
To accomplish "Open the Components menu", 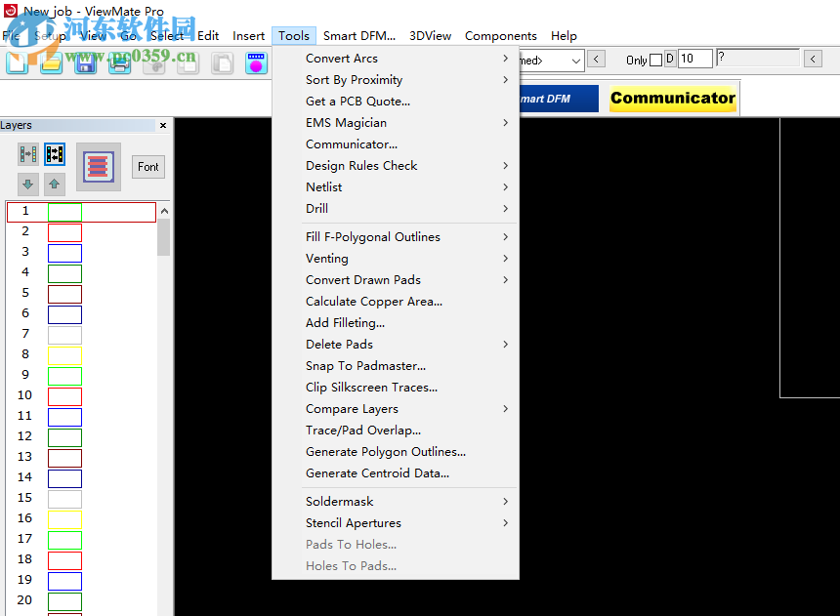I will (x=500, y=36).
